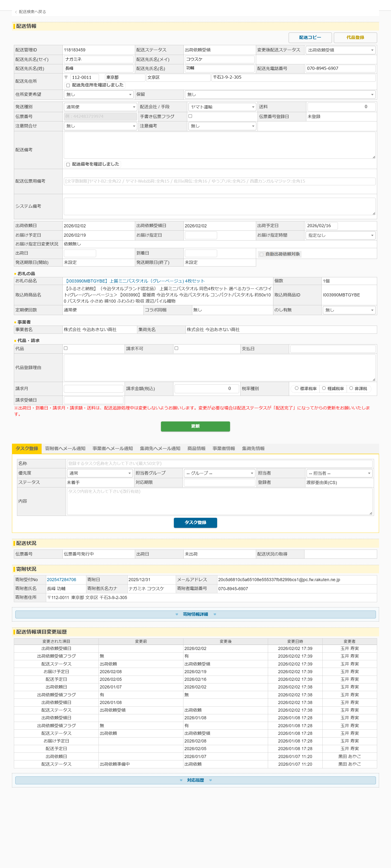391x868 pixels.
Task: Open 寄附受付No link 202547284706
Action: tap(61, 579)
